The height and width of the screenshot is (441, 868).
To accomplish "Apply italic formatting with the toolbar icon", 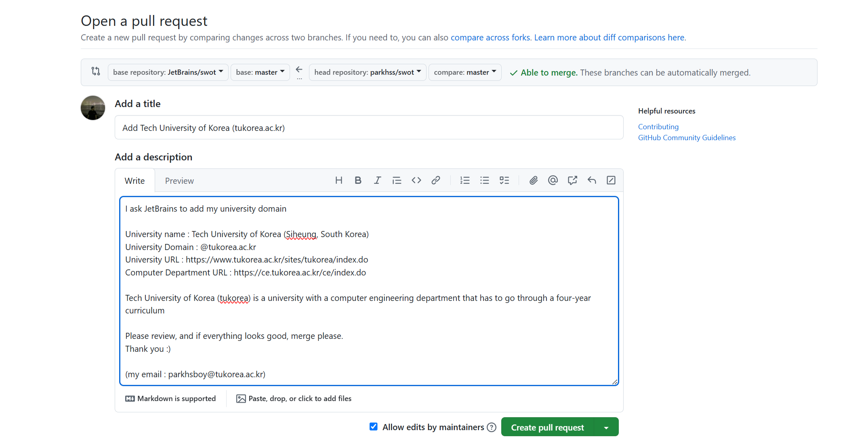I will [x=377, y=180].
